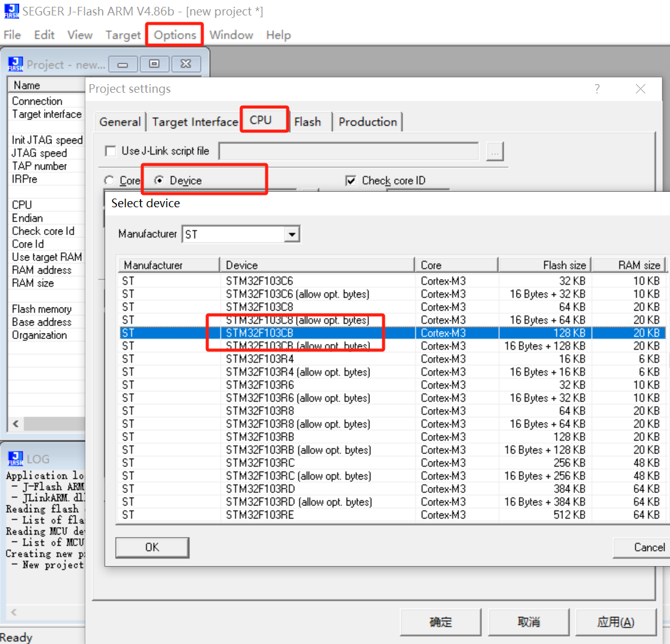This screenshot has width=670, height=644.
Task: Select STM32F103R8 device row
Action: pos(392,411)
